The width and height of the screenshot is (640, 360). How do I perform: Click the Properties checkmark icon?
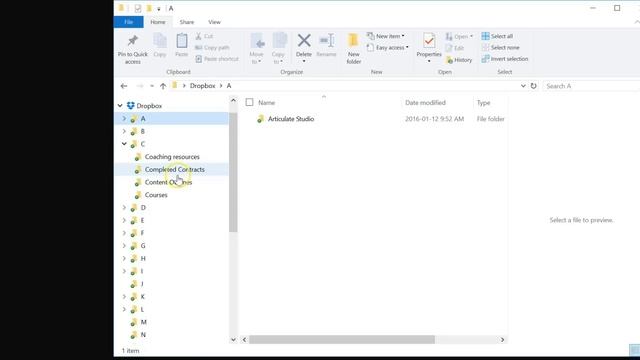point(429,41)
